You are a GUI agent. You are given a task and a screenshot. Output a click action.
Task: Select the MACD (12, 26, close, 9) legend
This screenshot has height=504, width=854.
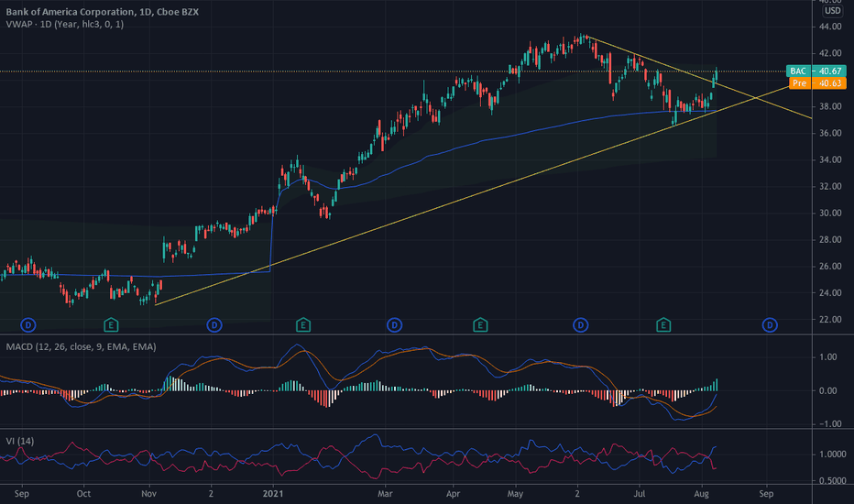[82, 346]
